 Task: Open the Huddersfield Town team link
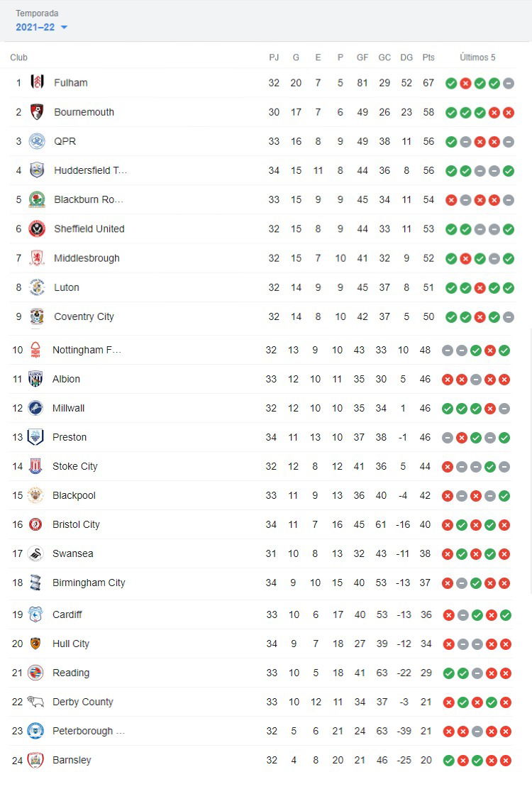[x=91, y=170]
